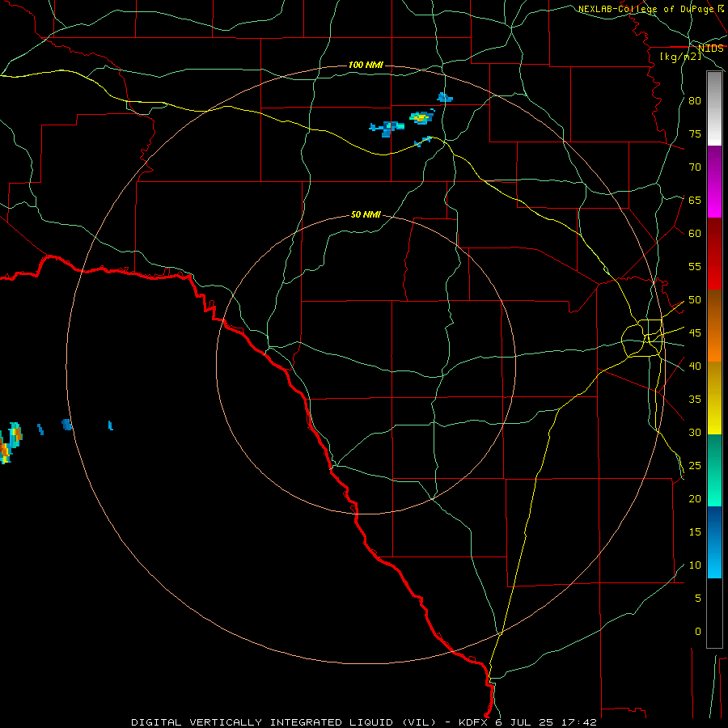Select the blue segment of the color bar

click(714, 542)
